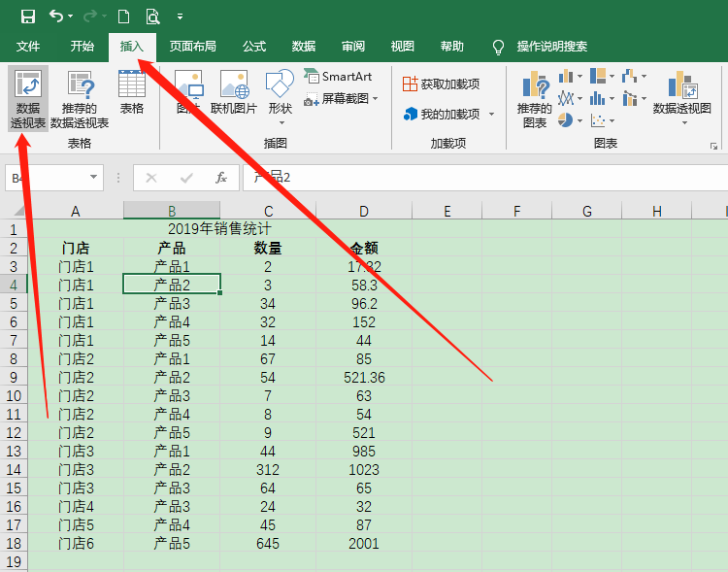Open 我的加载项 my add-ins

pos(441,114)
